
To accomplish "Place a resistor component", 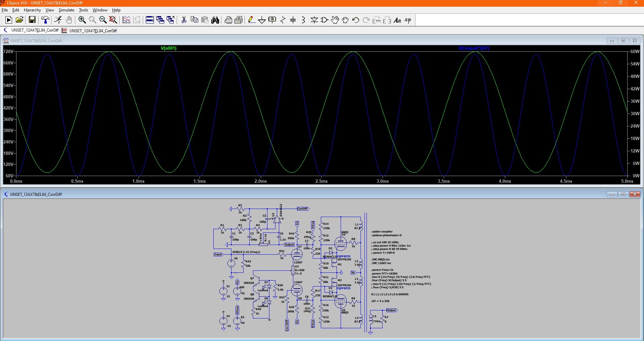I will coord(283,20).
